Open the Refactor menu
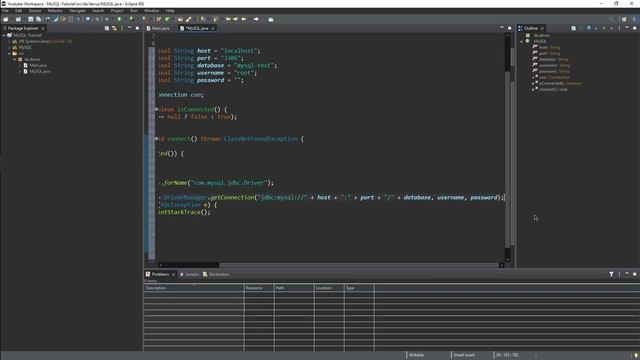 pos(55,11)
